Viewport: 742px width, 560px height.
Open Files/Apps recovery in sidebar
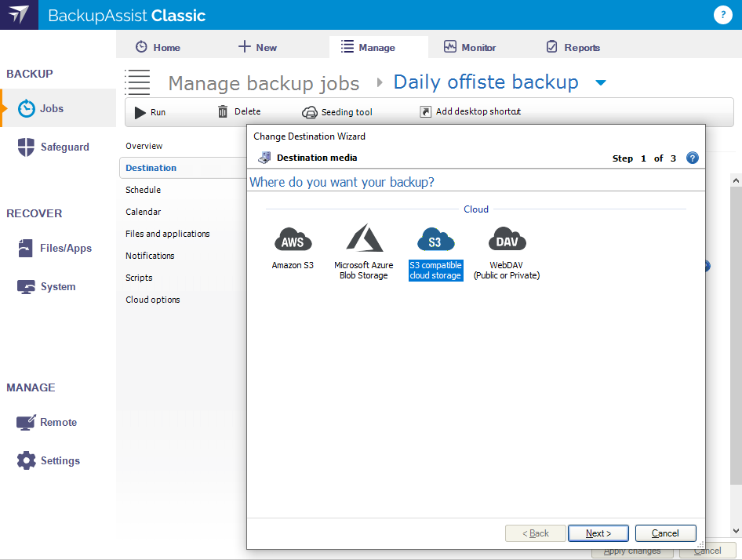coord(55,248)
